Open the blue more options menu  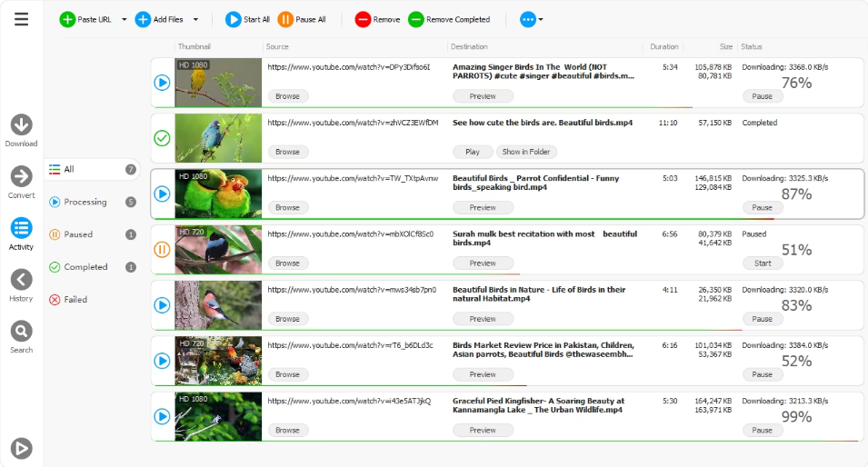531,20
